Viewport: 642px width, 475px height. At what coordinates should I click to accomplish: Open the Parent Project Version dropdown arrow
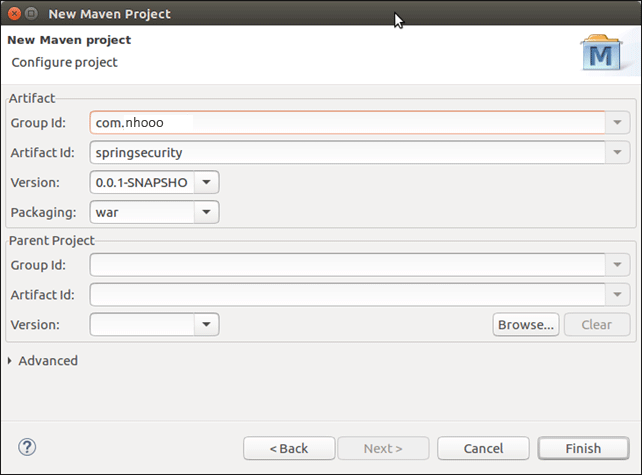tap(205, 325)
